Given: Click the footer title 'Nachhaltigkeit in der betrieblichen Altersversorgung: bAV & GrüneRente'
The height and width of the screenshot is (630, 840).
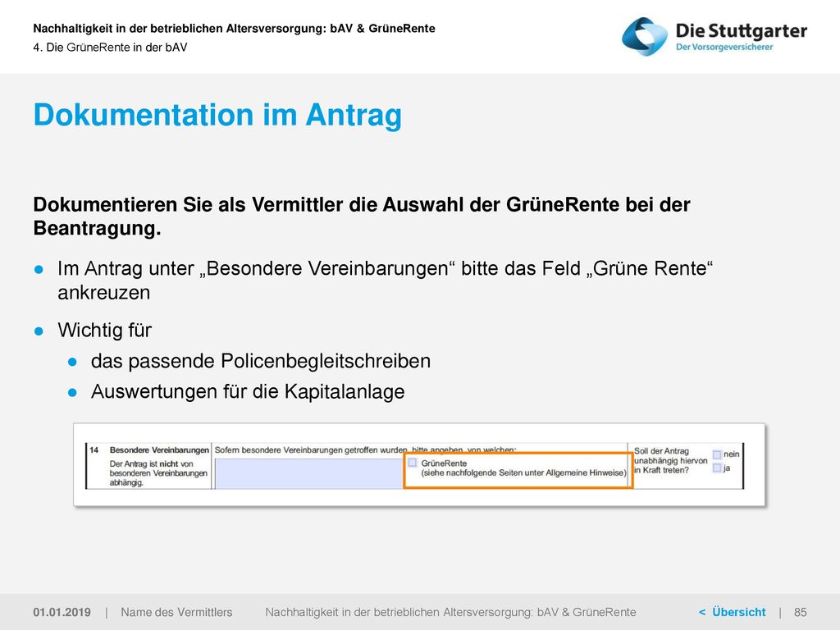Looking at the screenshot, I should click(450, 612).
